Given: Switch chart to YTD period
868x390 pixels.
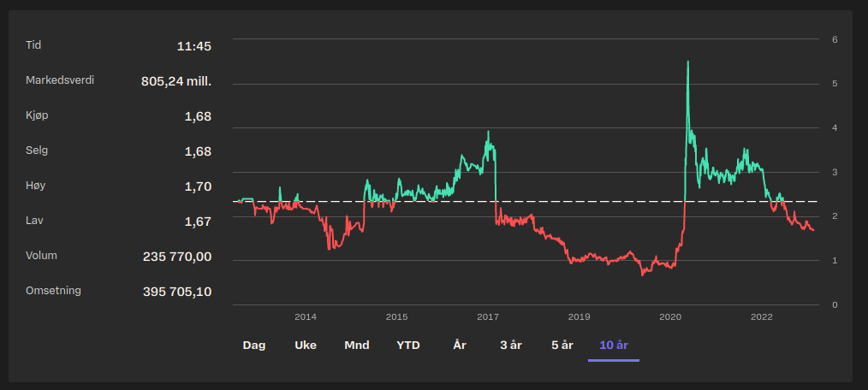Looking at the screenshot, I should (x=408, y=346).
